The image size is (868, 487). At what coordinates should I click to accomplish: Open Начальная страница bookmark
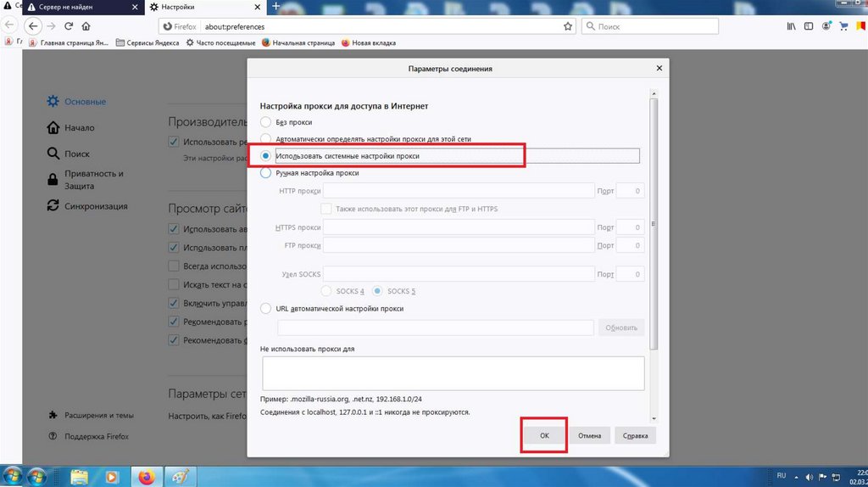pos(298,42)
